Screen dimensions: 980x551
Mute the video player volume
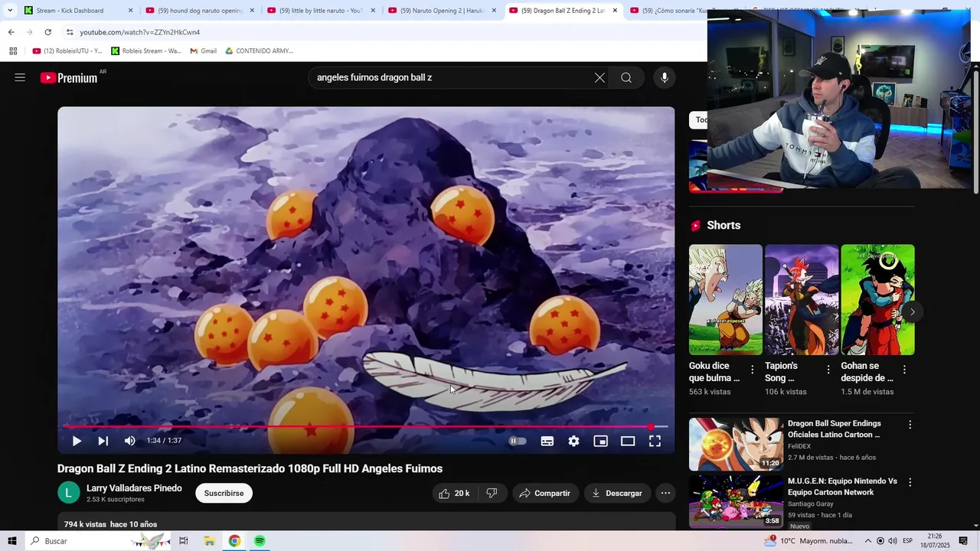(130, 441)
